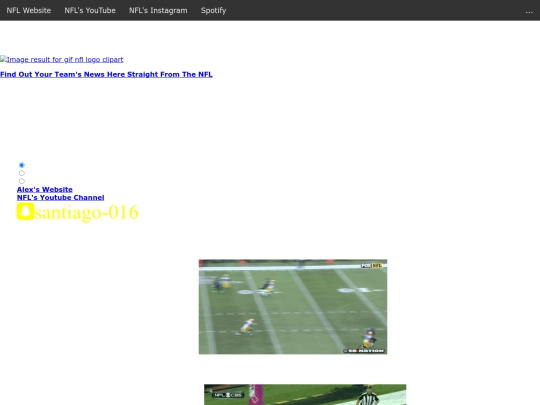Click the santiago-016 username text
Screen dimensions: 540x405
tap(86, 212)
